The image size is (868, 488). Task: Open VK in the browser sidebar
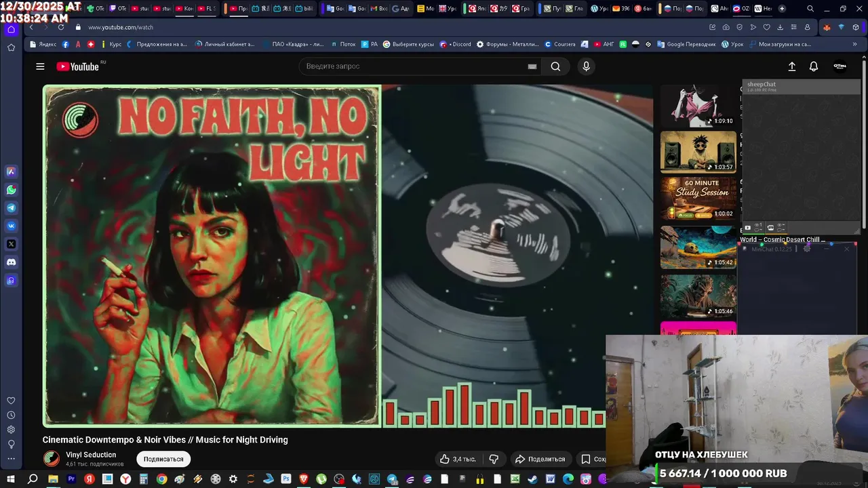(x=11, y=226)
